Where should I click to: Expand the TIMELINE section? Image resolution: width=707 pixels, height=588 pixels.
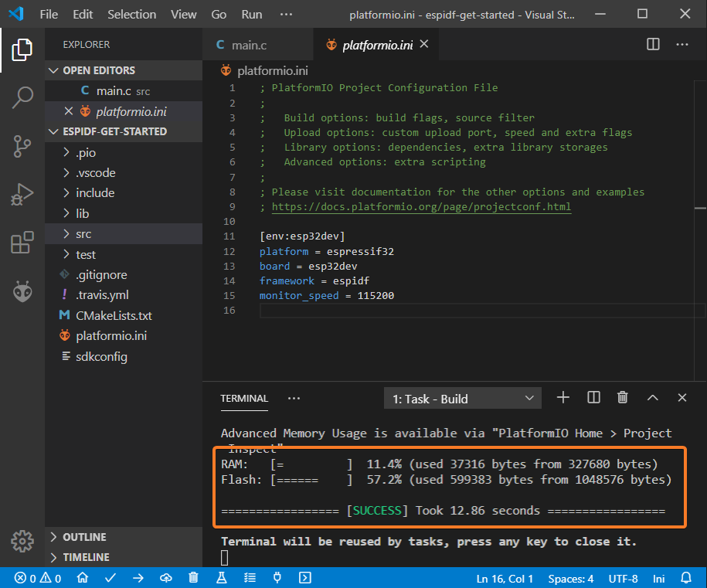click(x=124, y=557)
